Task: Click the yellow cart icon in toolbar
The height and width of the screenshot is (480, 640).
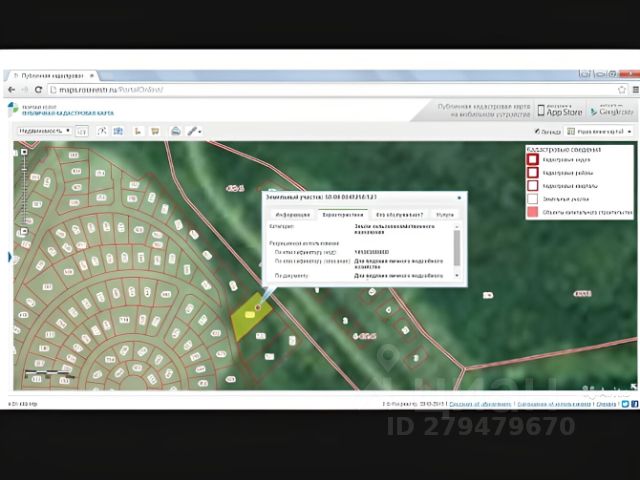Action: pos(155,131)
